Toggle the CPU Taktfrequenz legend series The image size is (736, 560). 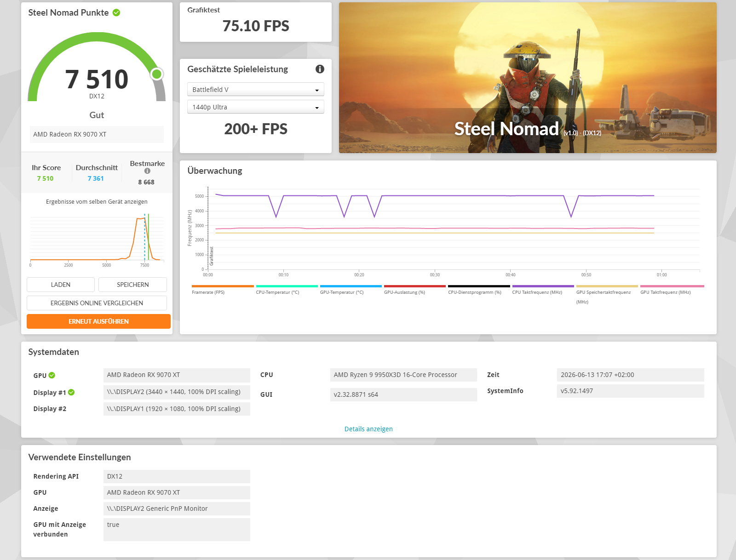543,289
